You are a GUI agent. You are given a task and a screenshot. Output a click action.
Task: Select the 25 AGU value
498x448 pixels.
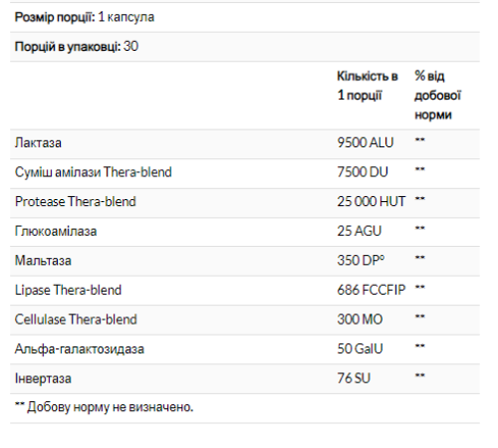tap(360, 231)
